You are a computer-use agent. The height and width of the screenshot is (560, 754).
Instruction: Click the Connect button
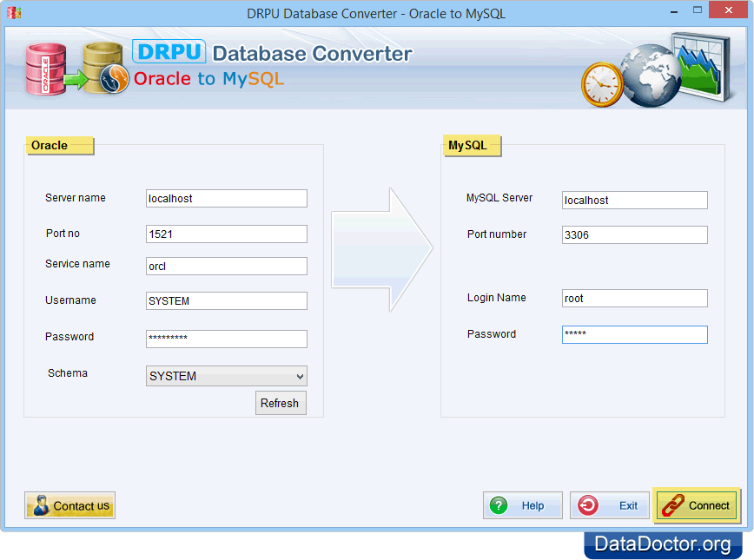coord(697,505)
